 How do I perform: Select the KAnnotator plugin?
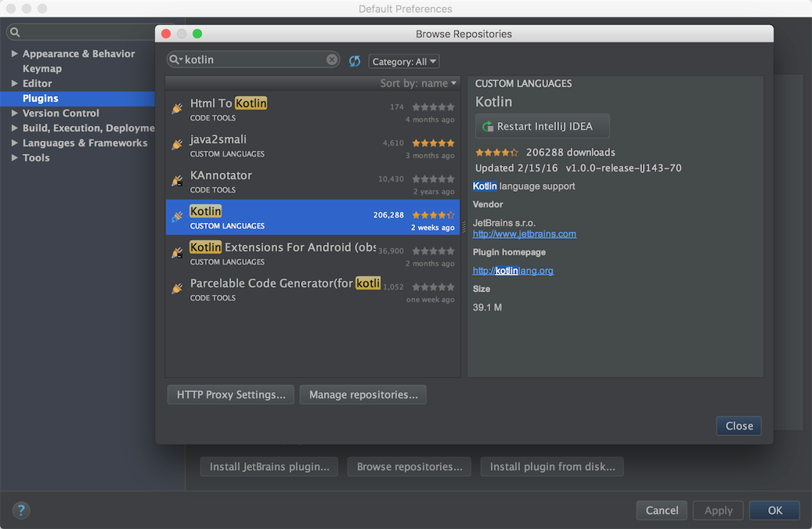point(312,182)
